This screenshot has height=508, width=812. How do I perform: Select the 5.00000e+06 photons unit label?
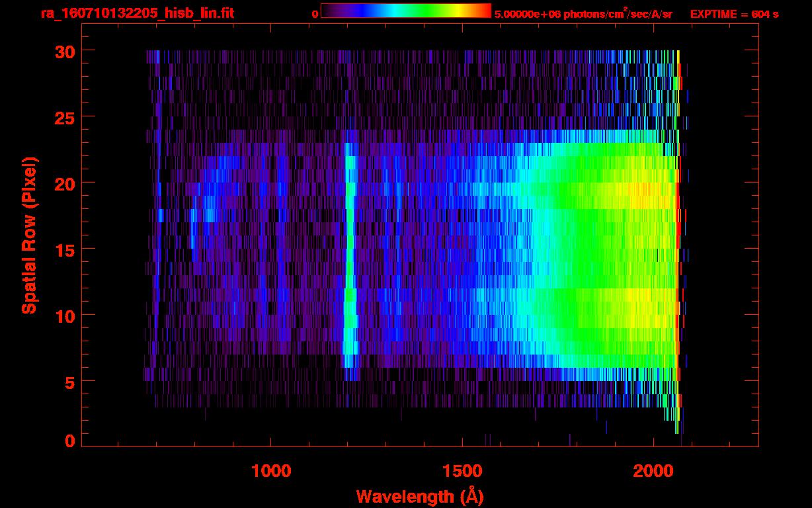coord(583,14)
